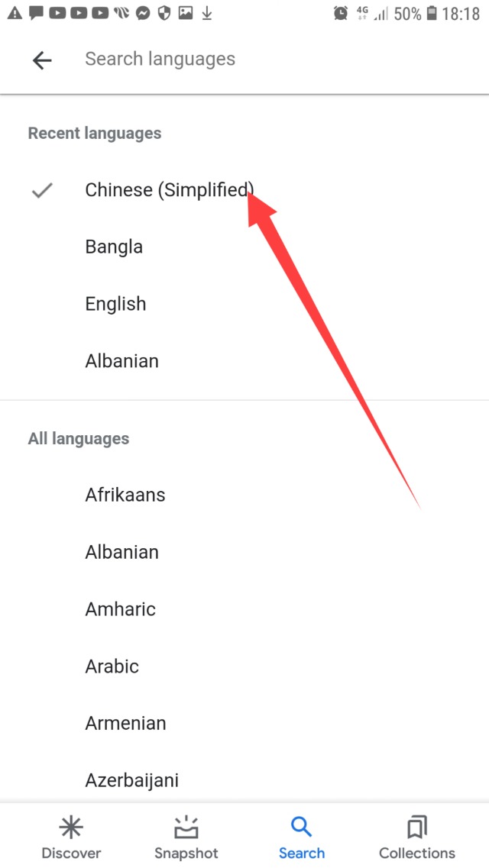489x868 pixels.
Task: Switch to the Discover tab label
Action: click(71, 853)
